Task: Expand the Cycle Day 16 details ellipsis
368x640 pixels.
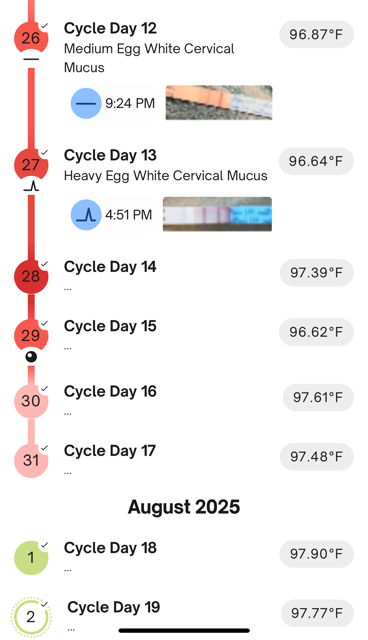Action: 68,413
